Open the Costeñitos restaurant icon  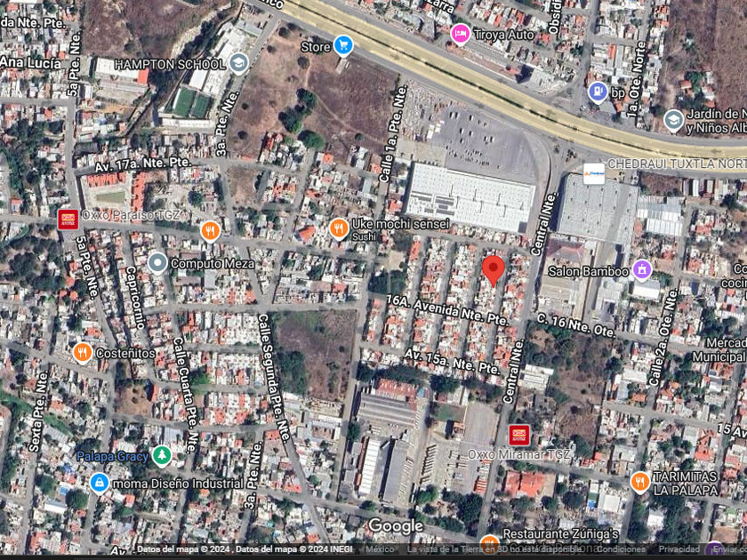pyautogui.click(x=83, y=353)
